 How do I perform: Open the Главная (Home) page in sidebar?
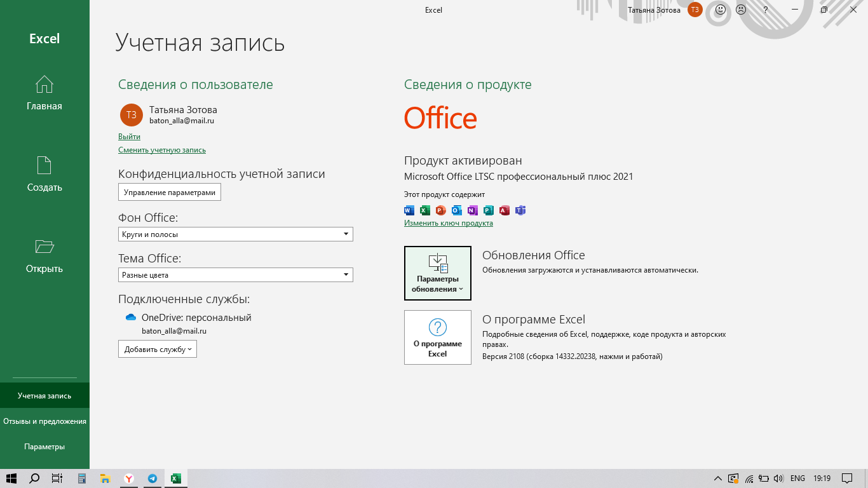[x=44, y=93]
